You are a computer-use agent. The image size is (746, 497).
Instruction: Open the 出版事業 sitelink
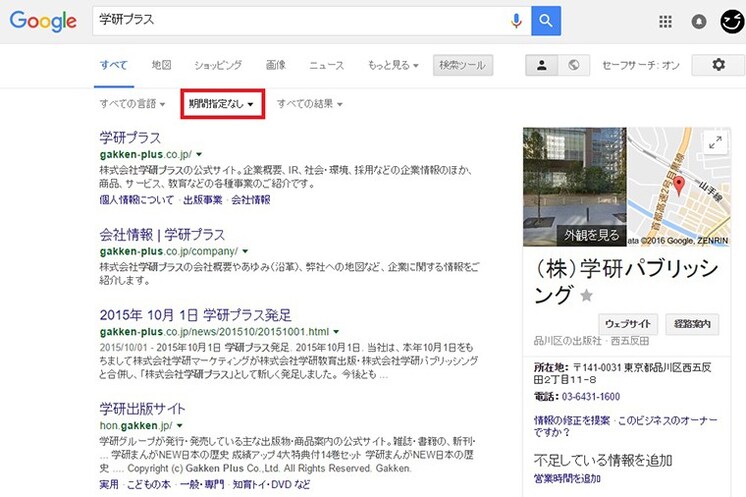[x=203, y=200]
